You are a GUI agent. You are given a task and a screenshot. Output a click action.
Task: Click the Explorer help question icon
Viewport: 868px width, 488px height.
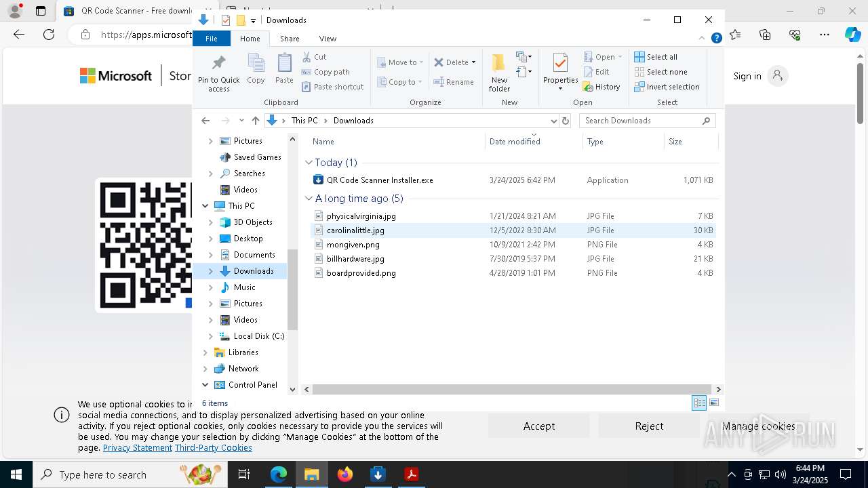click(x=716, y=39)
